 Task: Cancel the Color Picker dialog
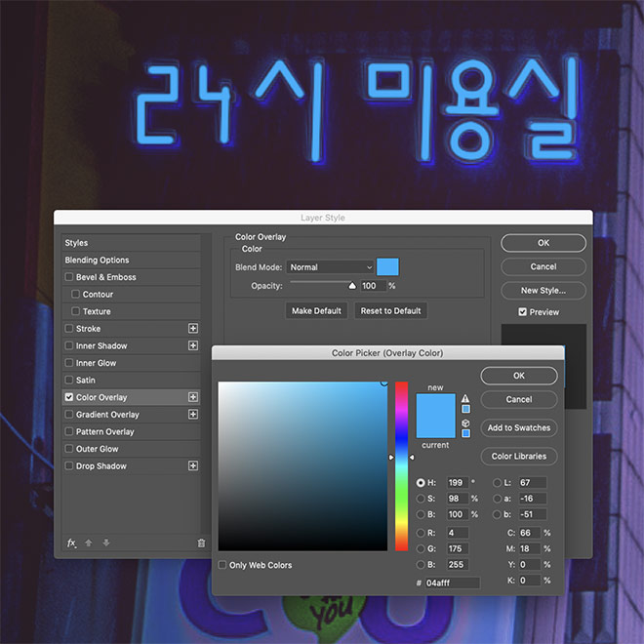pos(519,399)
